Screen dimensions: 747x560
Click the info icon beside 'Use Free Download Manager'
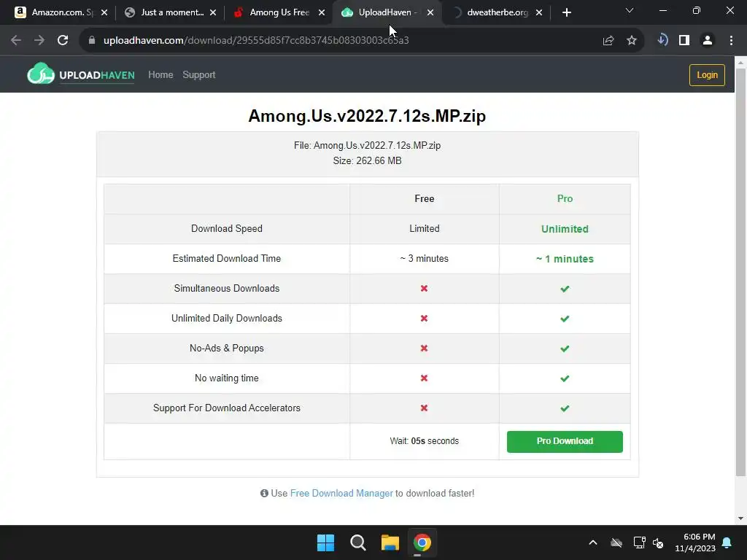click(264, 494)
